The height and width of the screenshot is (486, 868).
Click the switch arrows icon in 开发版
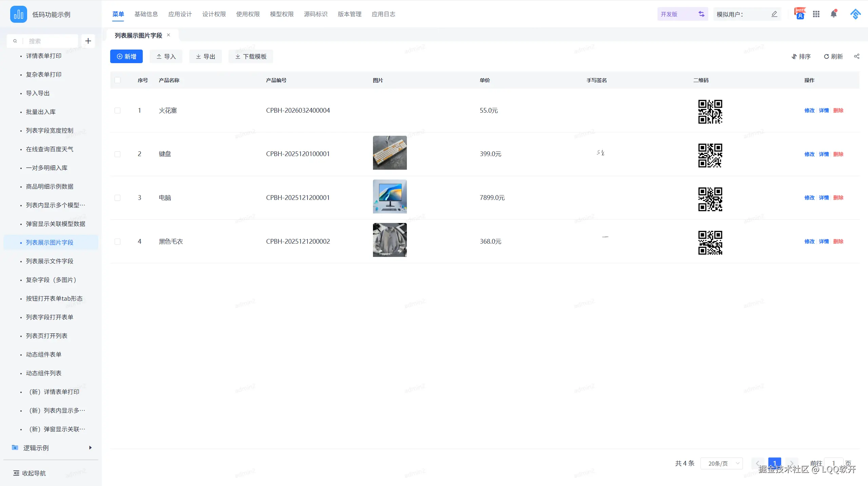pyautogui.click(x=701, y=14)
